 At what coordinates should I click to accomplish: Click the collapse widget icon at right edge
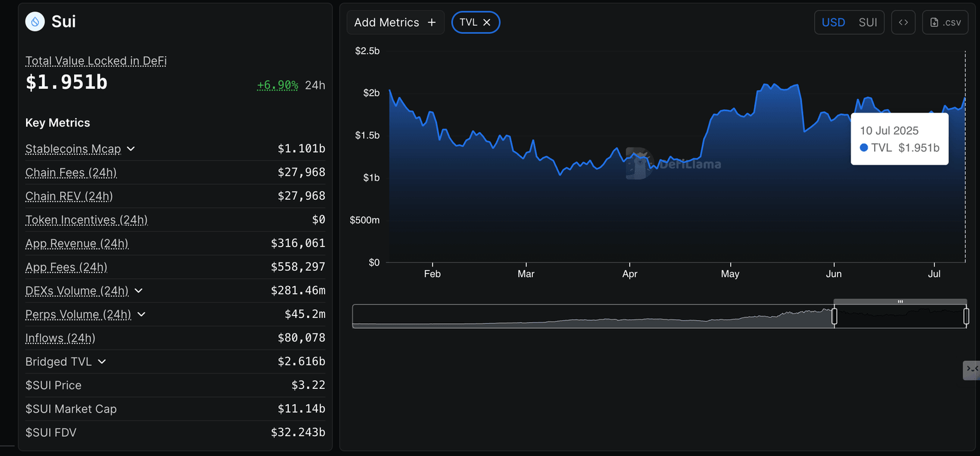click(971, 369)
